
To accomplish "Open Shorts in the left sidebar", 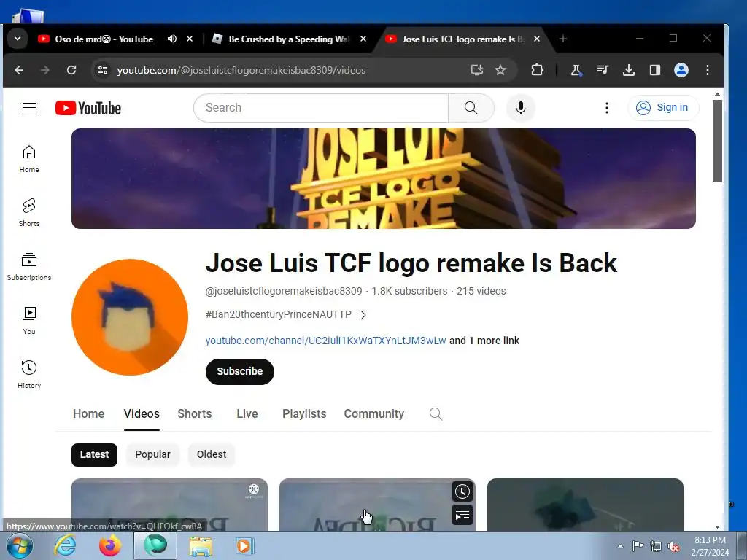I will [x=29, y=213].
